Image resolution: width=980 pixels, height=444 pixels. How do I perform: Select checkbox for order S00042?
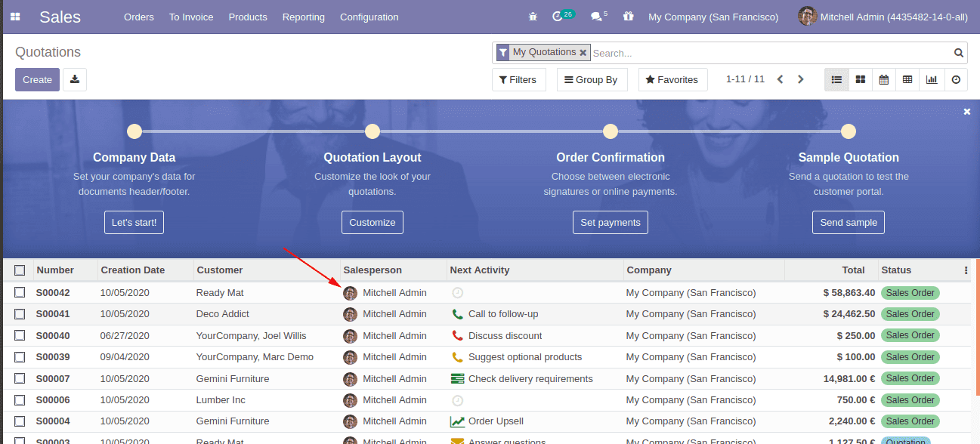point(20,292)
